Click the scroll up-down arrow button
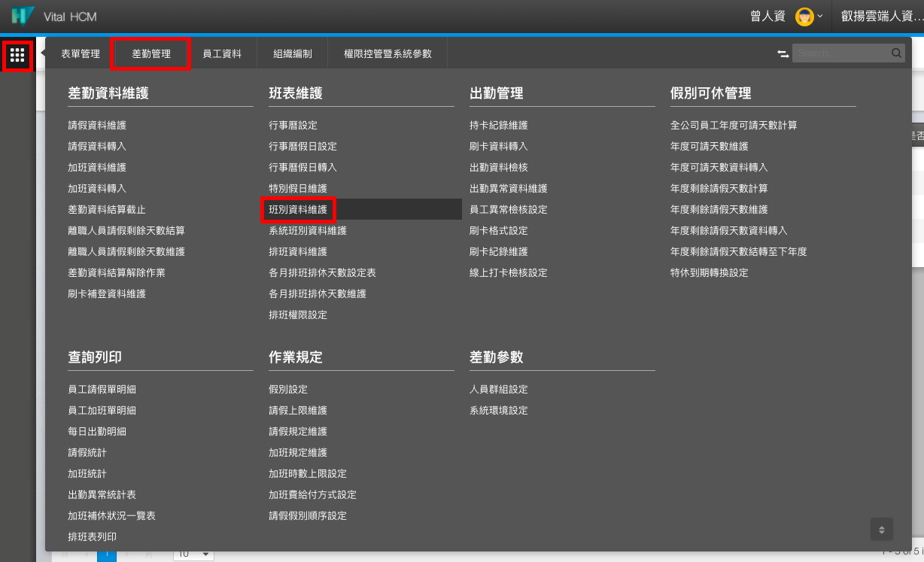This screenshot has width=924, height=562. (882, 529)
